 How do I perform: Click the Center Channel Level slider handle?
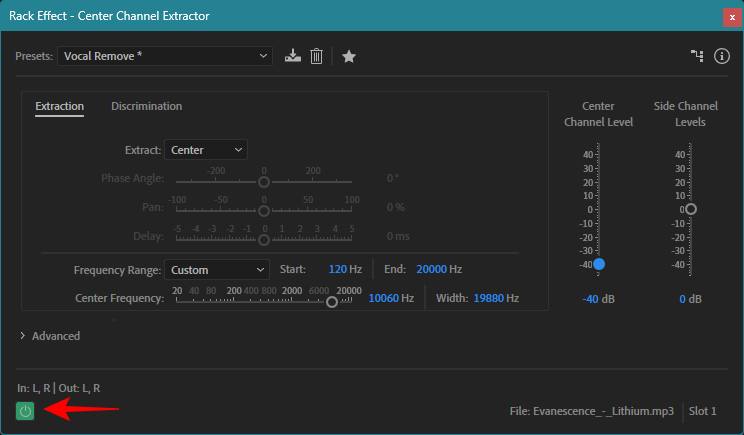(x=599, y=264)
